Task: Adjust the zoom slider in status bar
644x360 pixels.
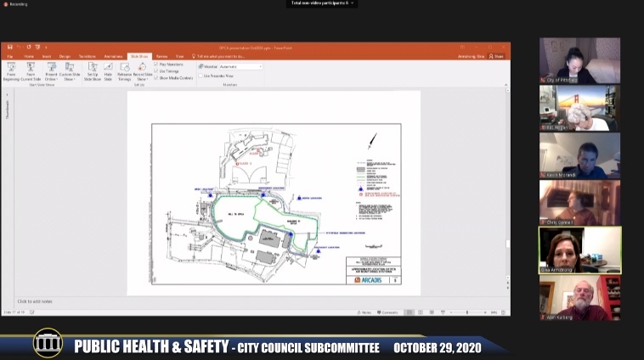Action: click(x=467, y=312)
